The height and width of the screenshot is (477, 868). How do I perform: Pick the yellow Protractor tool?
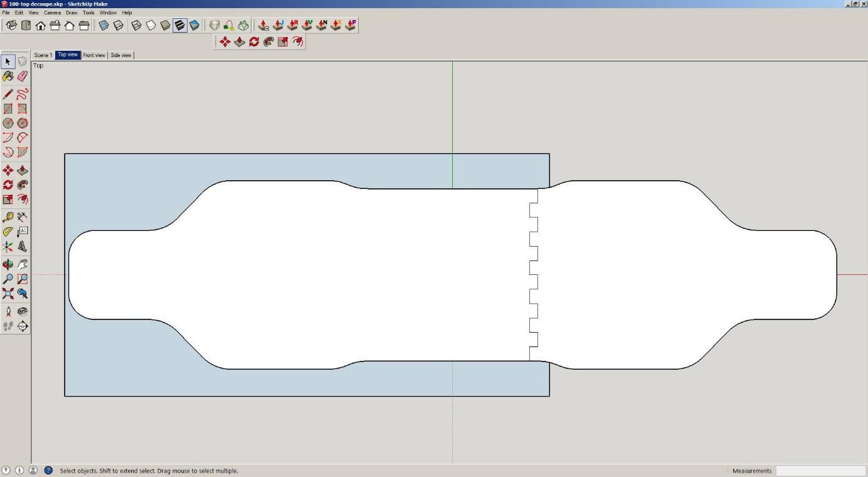coord(8,232)
